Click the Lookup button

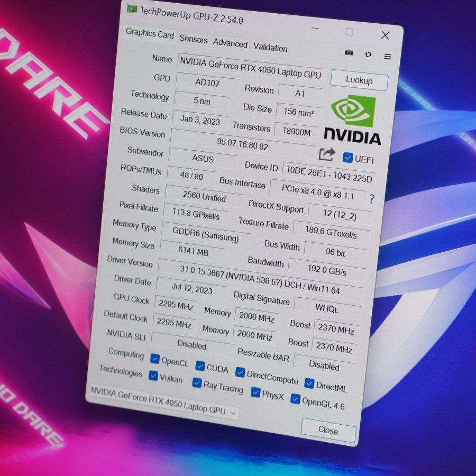point(359,80)
